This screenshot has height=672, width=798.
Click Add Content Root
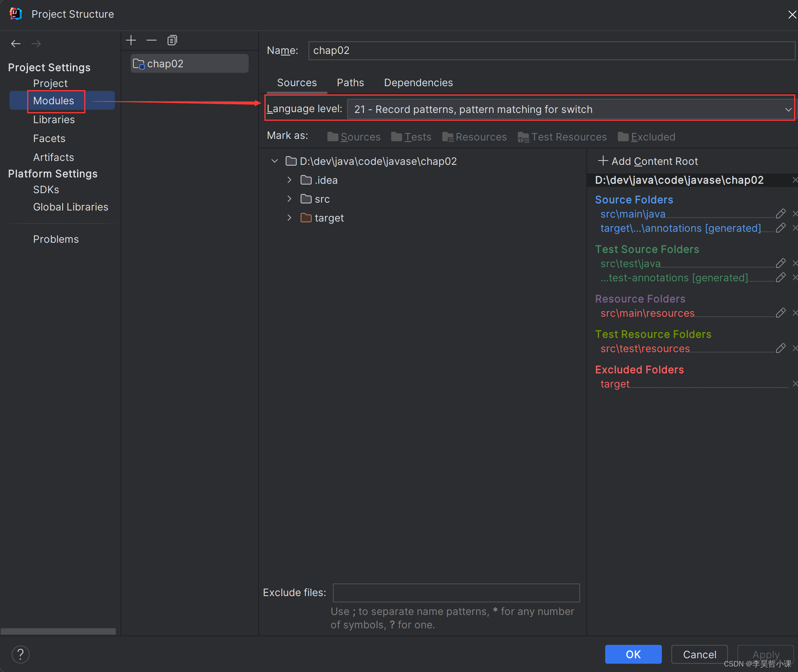[648, 161]
